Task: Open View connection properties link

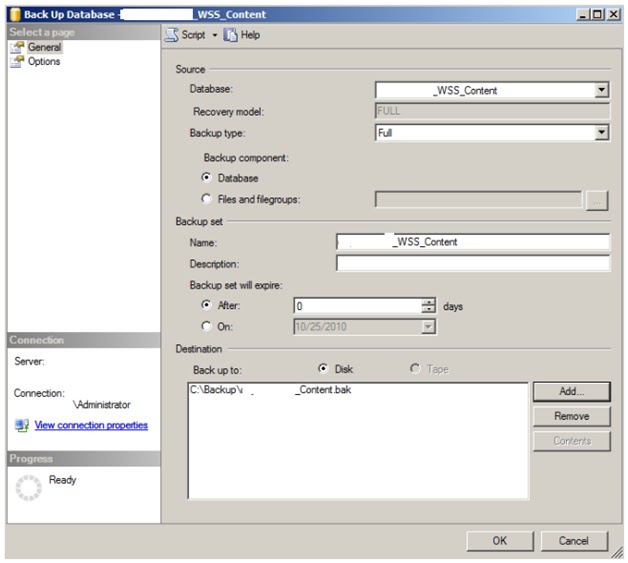Action: (x=91, y=425)
